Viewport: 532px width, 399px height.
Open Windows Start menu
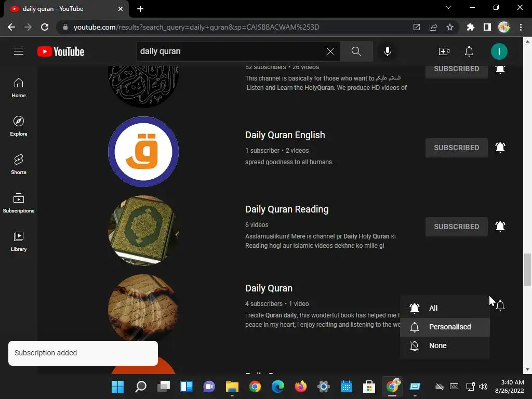[x=118, y=387]
